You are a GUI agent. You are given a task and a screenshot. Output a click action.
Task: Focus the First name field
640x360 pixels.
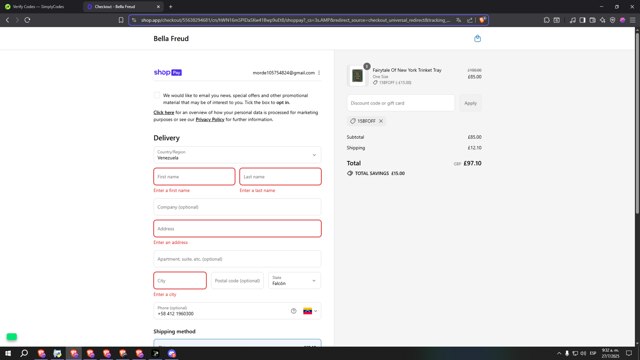tap(194, 177)
